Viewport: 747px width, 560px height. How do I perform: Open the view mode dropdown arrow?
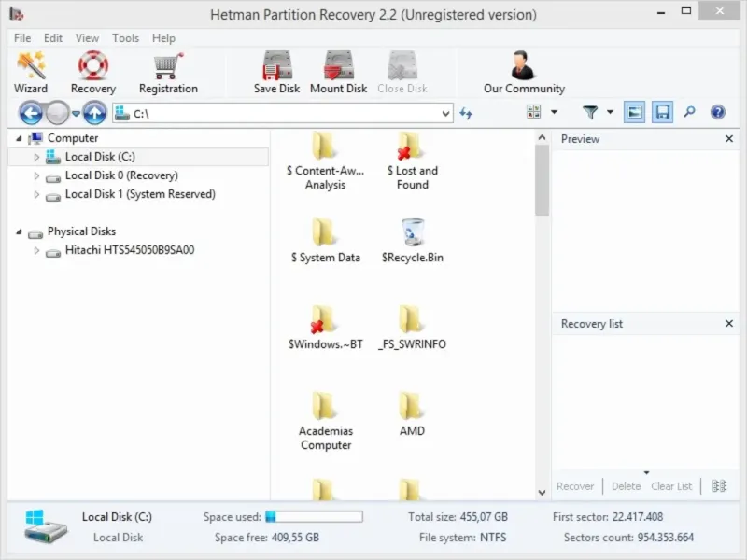(554, 112)
